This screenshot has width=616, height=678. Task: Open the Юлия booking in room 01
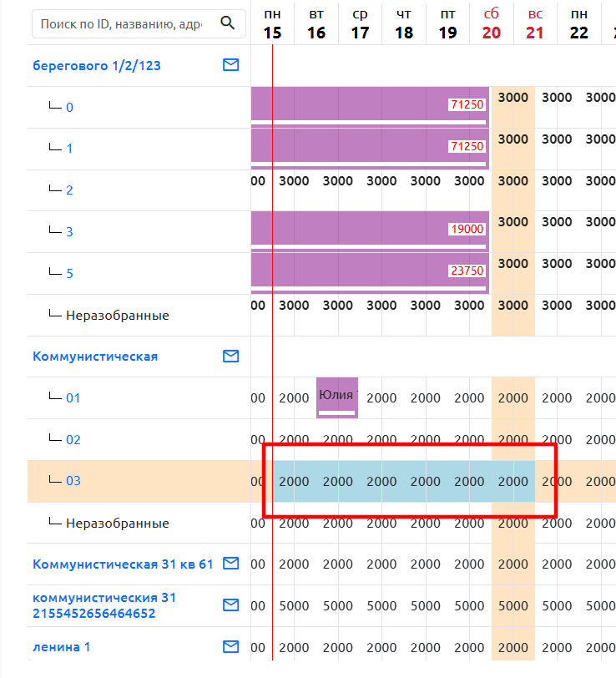337,397
